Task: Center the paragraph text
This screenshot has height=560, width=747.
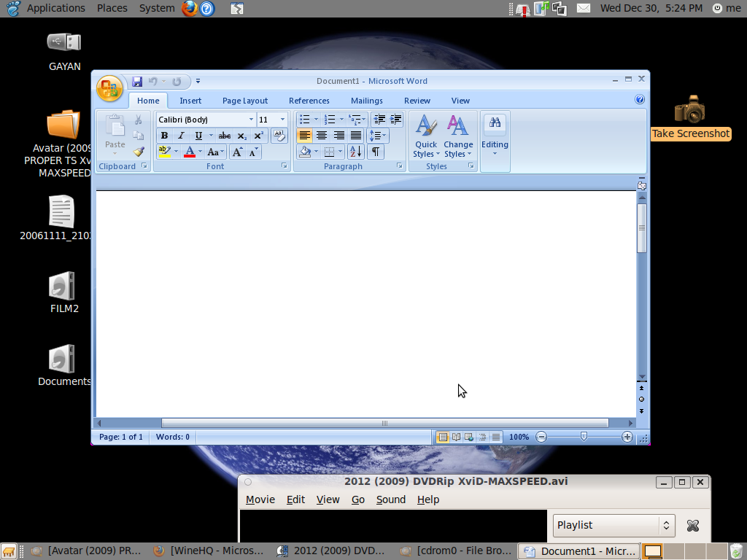Action: pos(322,136)
